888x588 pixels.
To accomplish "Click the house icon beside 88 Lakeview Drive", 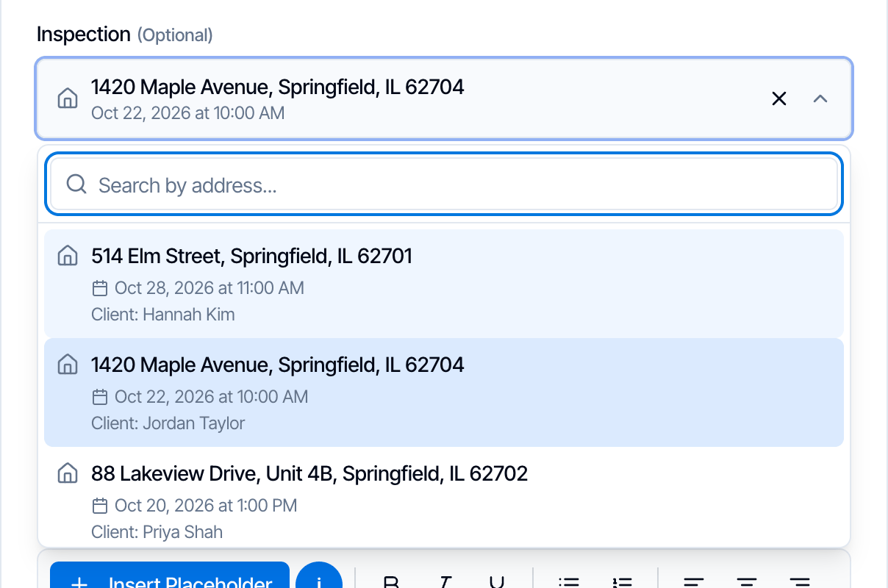I will coord(68,473).
